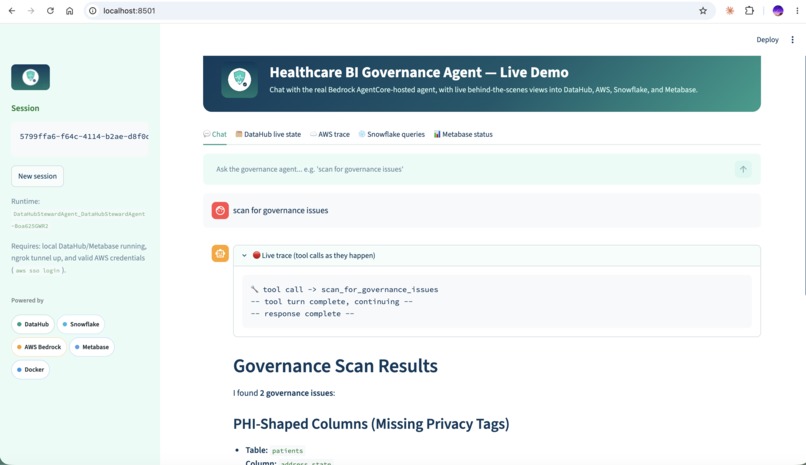The image size is (806, 465).
Task: Open the browser home icon
Action: click(69, 11)
